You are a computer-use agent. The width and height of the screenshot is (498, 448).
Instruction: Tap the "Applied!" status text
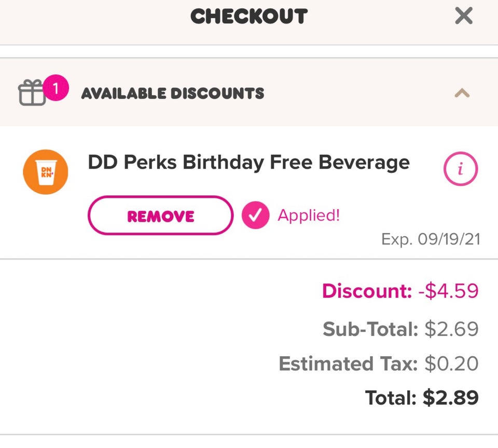tap(309, 215)
